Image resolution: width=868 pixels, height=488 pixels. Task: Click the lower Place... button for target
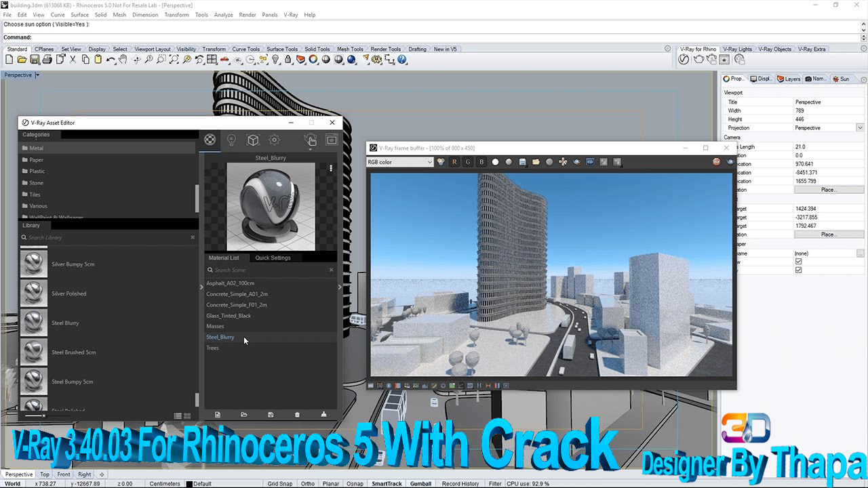829,235
